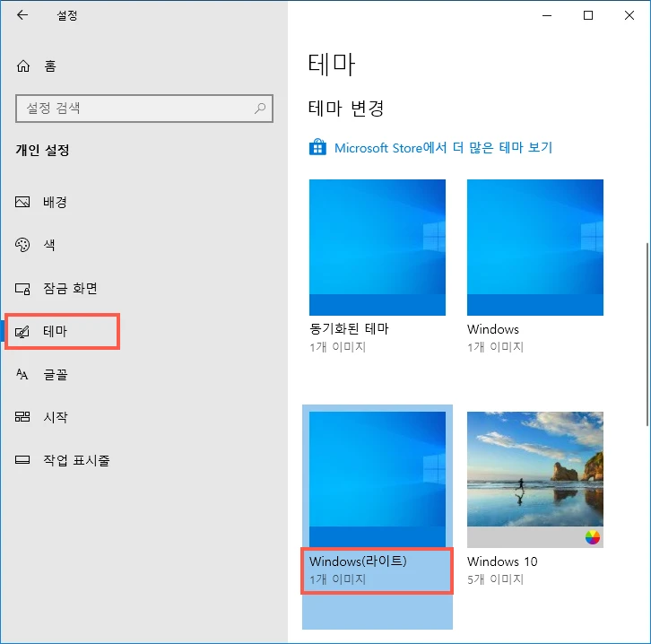Click the 5개 이미지 text
This screenshot has width=651, height=644.
pyautogui.click(x=495, y=579)
